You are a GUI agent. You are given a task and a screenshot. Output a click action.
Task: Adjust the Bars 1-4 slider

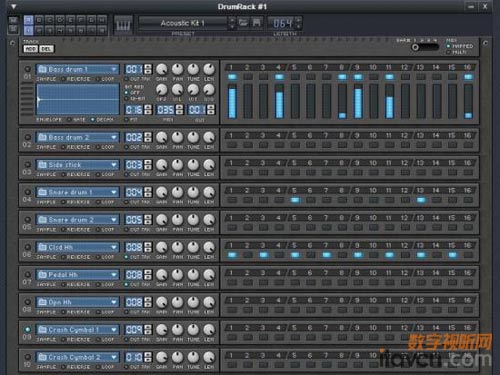pyautogui.click(x=425, y=47)
